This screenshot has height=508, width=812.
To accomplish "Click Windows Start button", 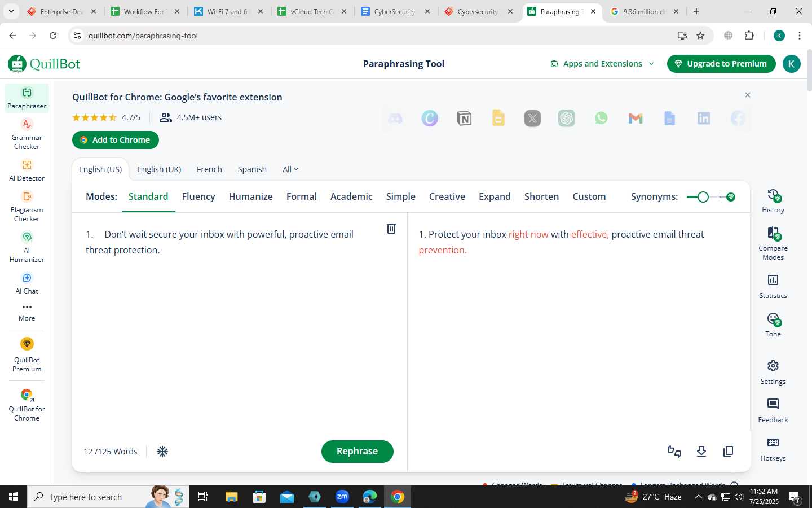I will (x=14, y=497).
